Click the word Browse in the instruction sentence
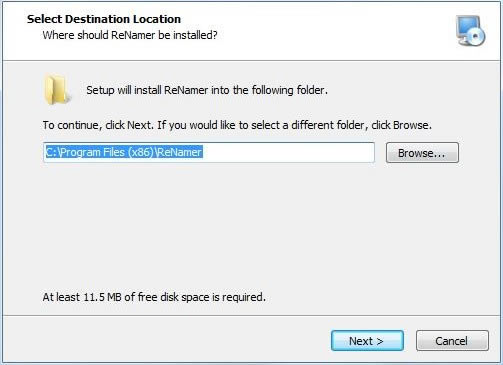The width and height of the screenshot is (503, 365). (x=411, y=125)
